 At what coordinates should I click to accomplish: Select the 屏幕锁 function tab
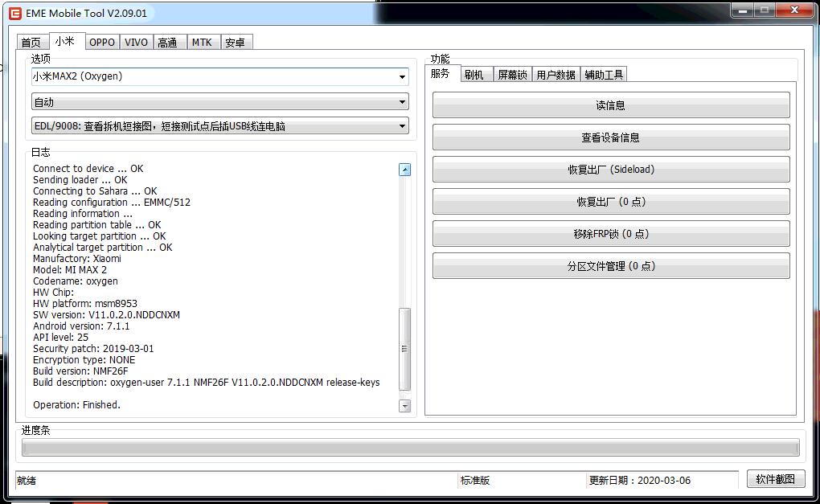coord(513,75)
